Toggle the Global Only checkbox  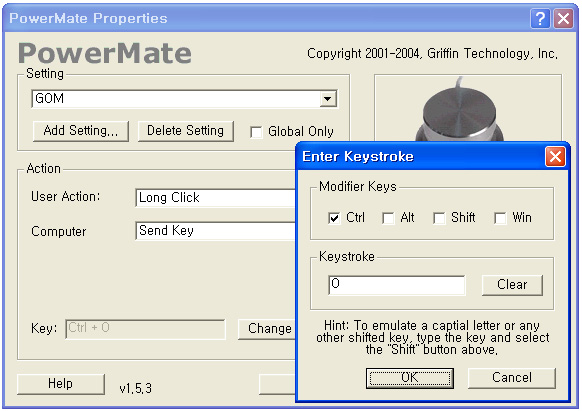(256, 132)
